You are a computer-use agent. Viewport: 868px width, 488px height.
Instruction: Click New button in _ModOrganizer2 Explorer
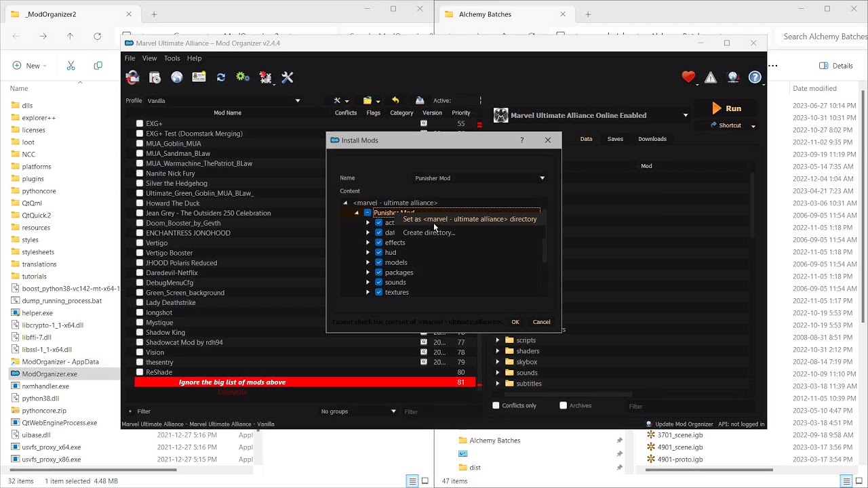(x=29, y=66)
